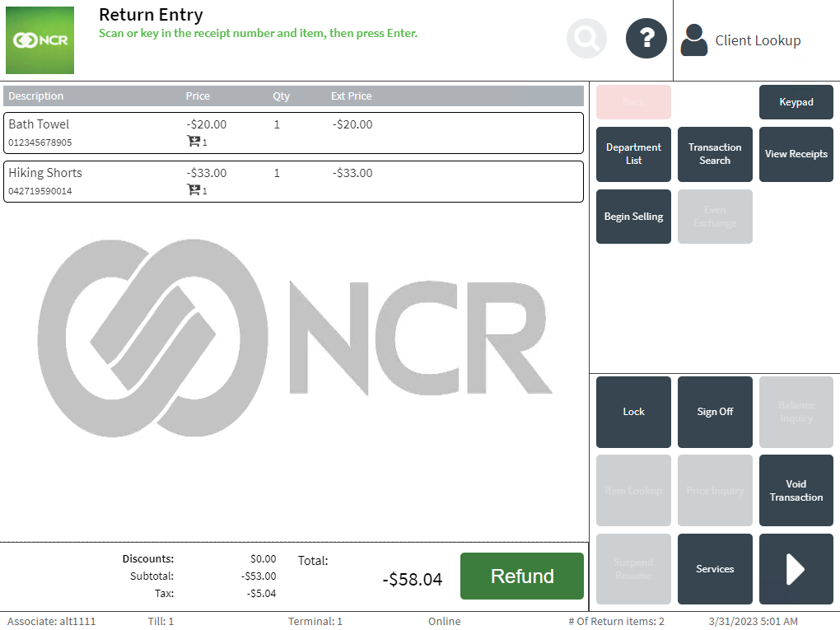Image resolution: width=840 pixels, height=630 pixels.
Task: Click the Description column header
Action: [x=36, y=96]
